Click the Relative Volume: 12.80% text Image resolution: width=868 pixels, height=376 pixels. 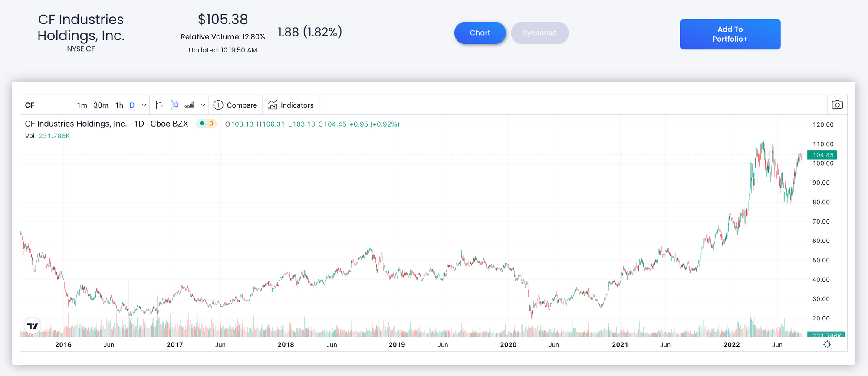223,37
